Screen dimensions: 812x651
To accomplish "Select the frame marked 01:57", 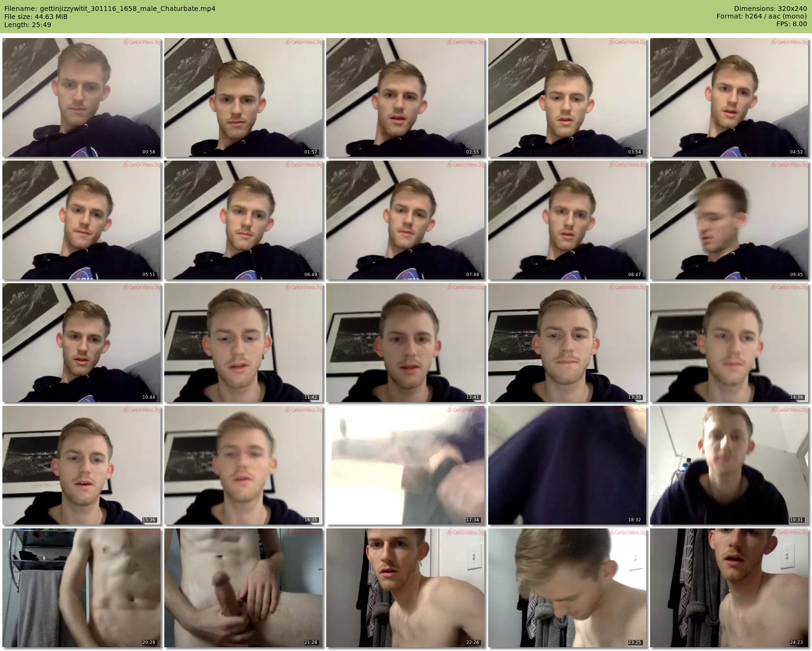I will click(244, 97).
